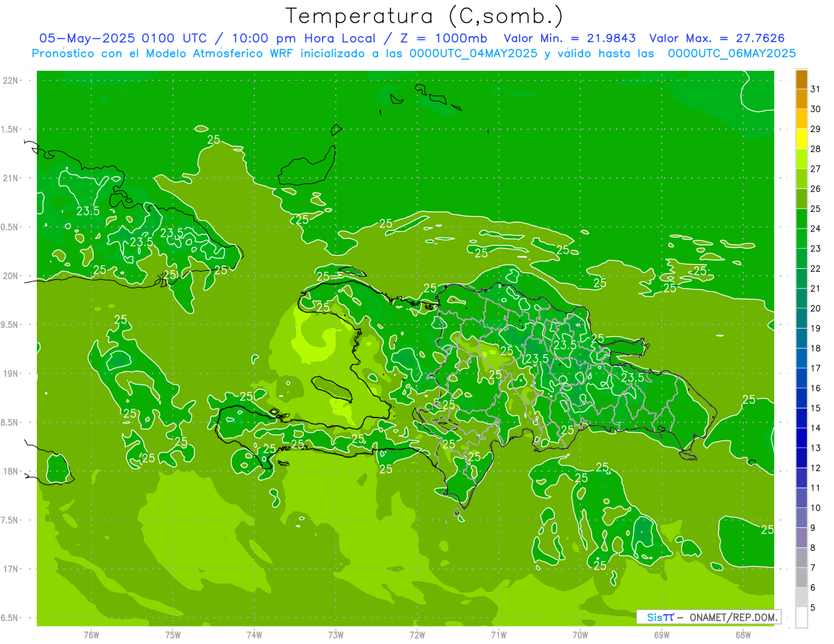The image size is (834, 644).
Task: Click the '0000UTC_06MAY2025' valid-until time
Action: 732,53
